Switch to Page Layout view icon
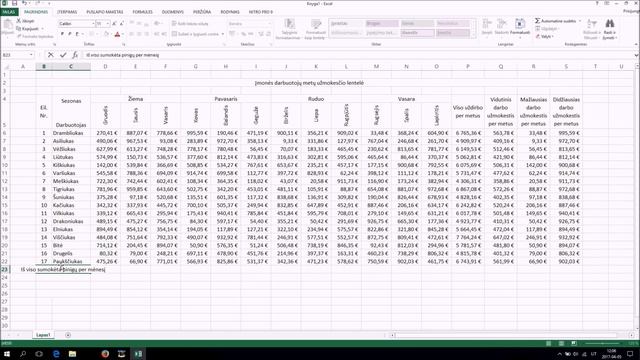Image resolution: width=640 pixels, height=360 pixels. 561,344
